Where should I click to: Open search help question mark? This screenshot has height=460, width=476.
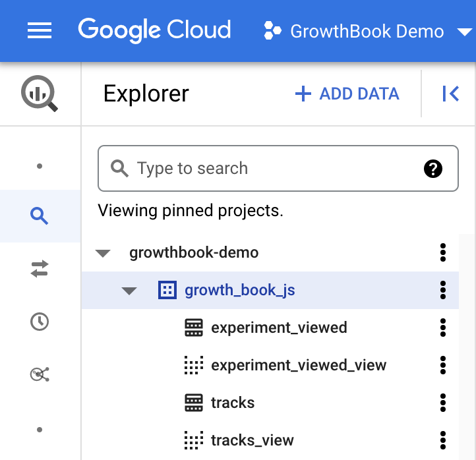433,169
